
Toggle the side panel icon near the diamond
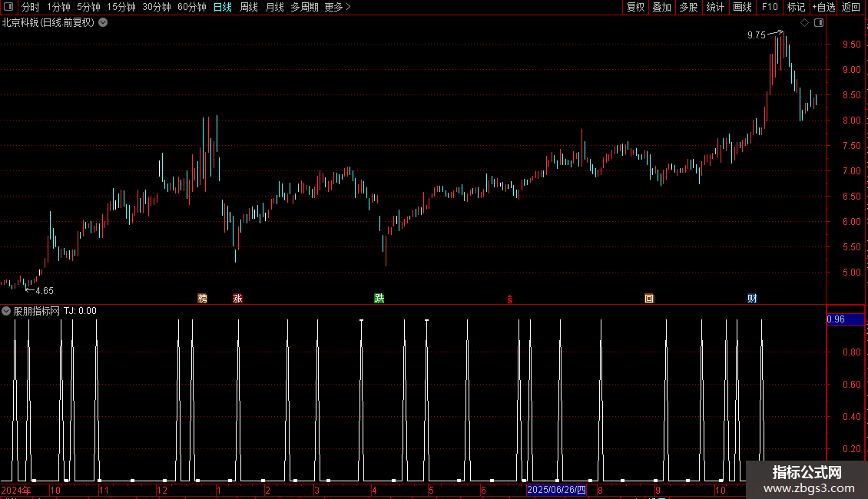(x=819, y=23)
